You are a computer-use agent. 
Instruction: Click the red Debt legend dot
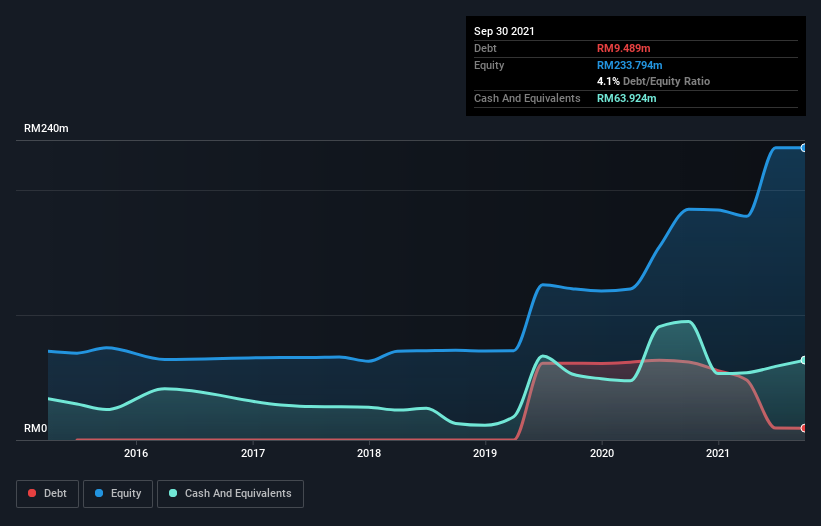32,493
